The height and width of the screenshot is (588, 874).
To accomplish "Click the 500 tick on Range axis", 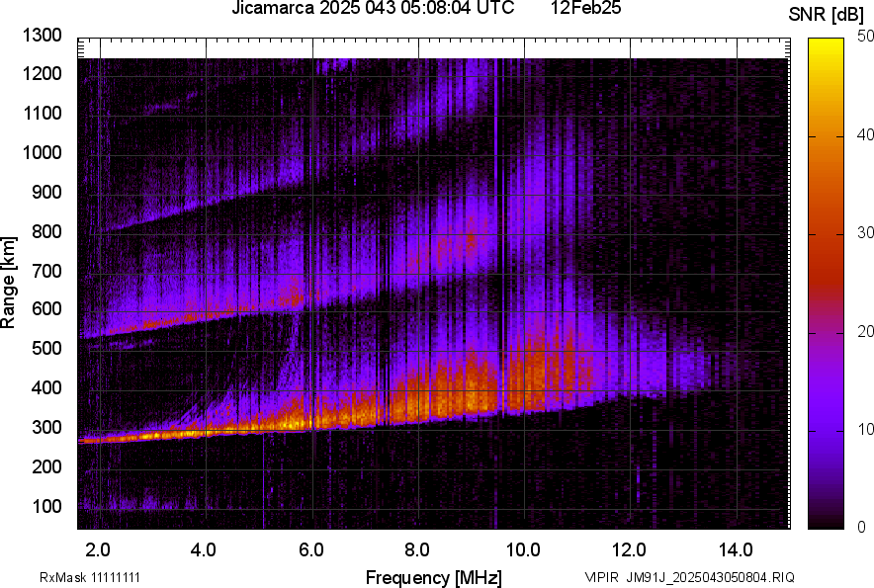I will tap(45, 349).
